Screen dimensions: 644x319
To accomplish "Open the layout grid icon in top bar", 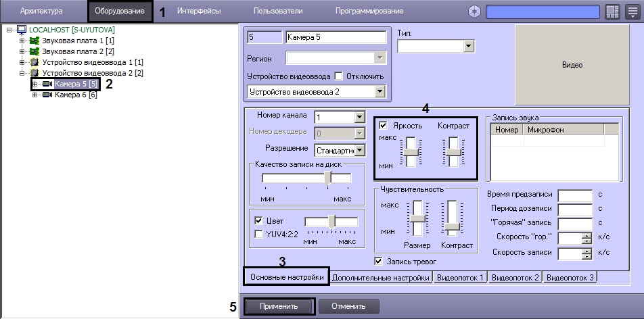I will click(612, 11).
